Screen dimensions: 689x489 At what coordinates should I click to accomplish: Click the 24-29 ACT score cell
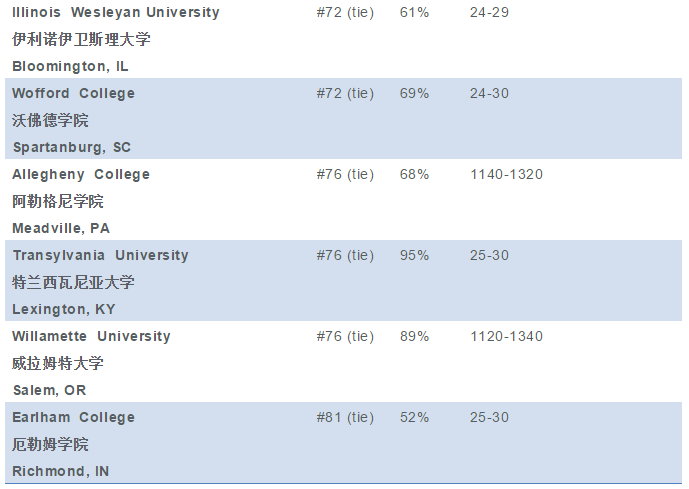pos(490,13)
